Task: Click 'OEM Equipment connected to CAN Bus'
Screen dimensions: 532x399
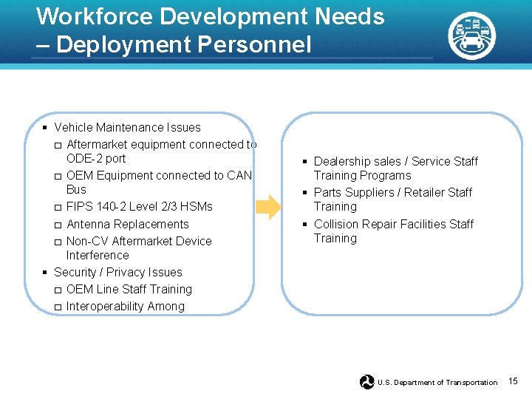Action: point(159,183)
